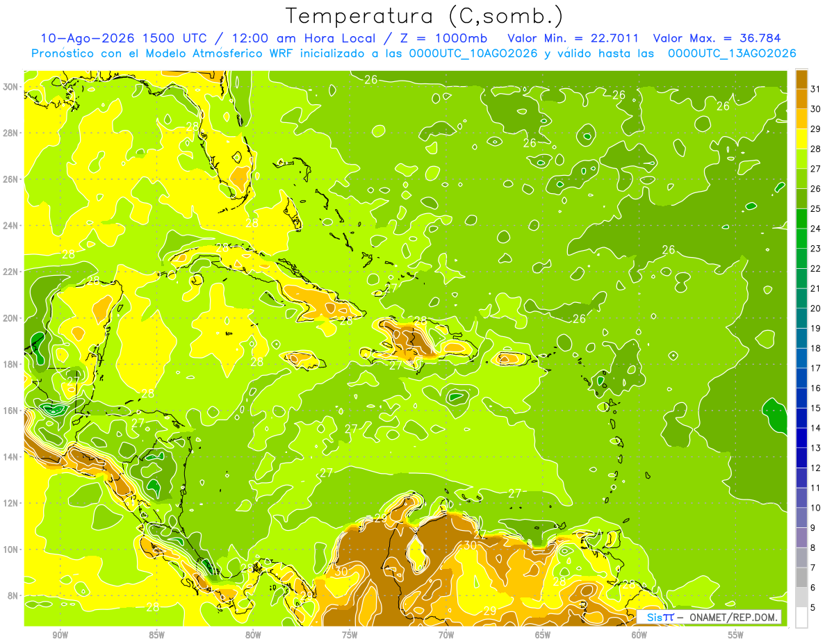This screenshot has height=644, width=834.
Task: Click the 55W longitude axis label
Action: 735,635
